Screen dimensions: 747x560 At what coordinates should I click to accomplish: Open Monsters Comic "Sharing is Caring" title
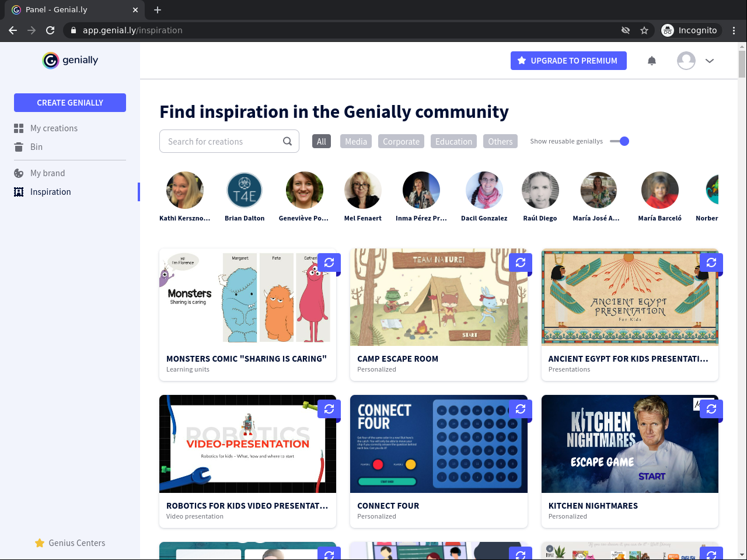(x=246, y=359)
